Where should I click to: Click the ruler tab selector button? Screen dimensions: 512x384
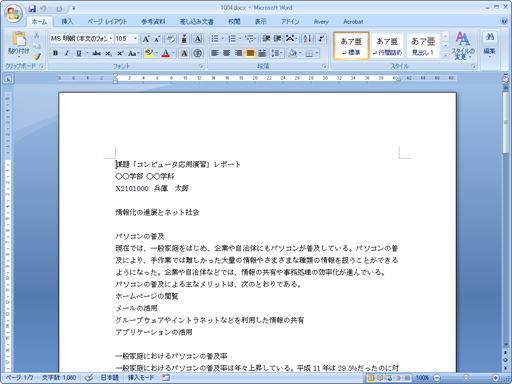click(8, 79)
